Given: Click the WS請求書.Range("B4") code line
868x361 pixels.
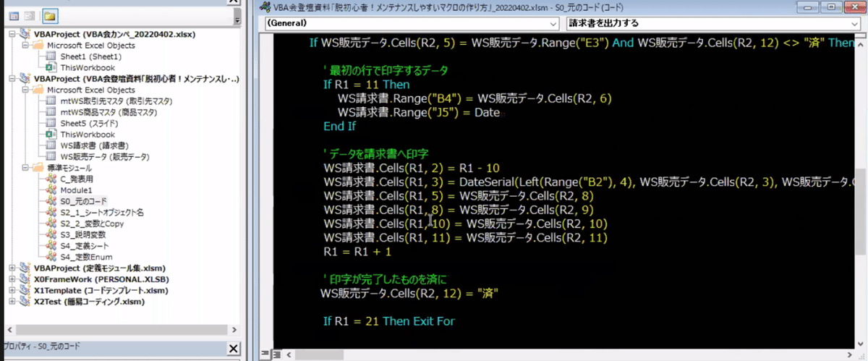Looking at the screenshot, I should point(475,98).
